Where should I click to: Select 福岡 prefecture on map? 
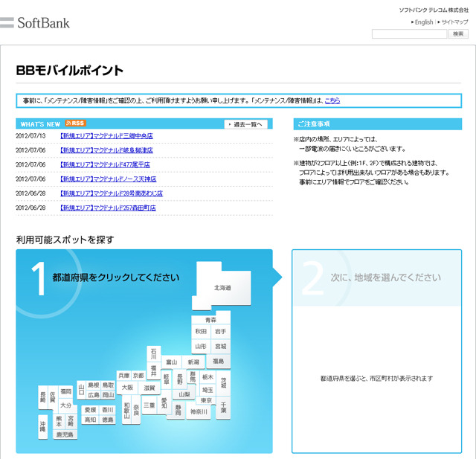66,391
